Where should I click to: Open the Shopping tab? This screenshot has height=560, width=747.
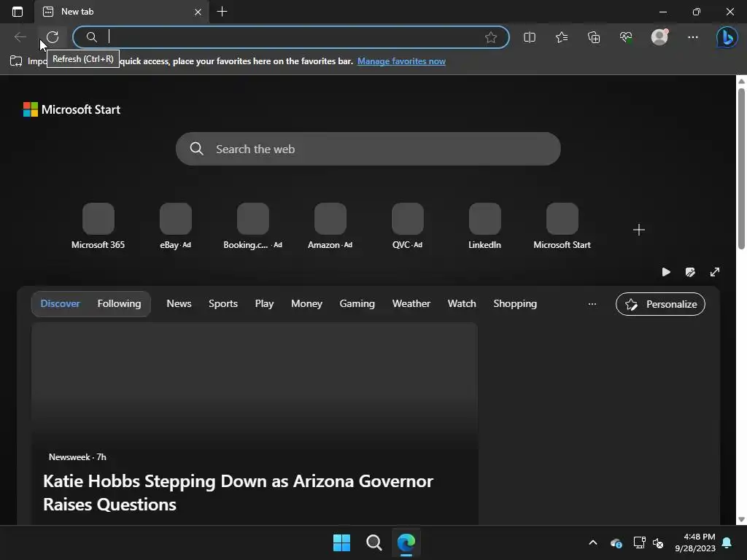point(515,304)
